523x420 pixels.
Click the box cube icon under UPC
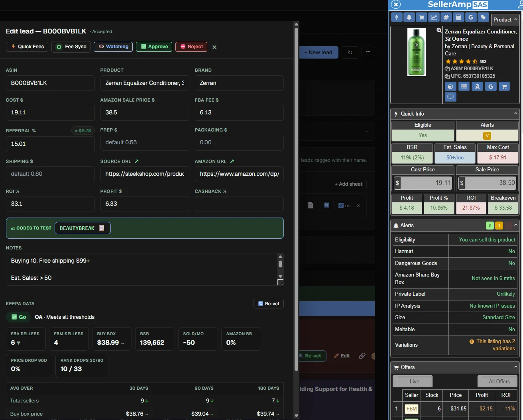[x=450, y=86]
